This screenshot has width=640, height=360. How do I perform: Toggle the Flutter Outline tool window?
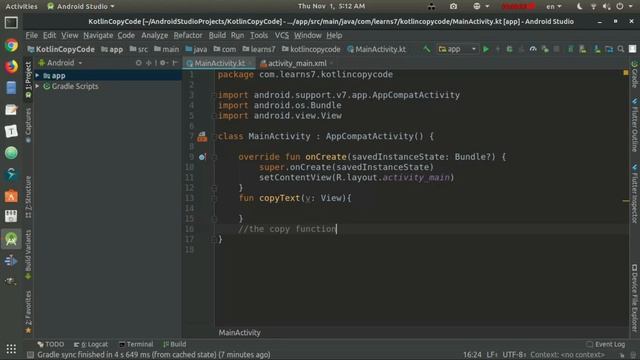coord(635,125)
